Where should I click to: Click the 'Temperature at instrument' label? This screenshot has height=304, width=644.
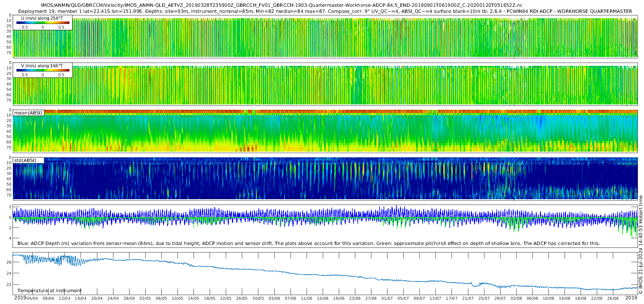click(x=49, y=290)
